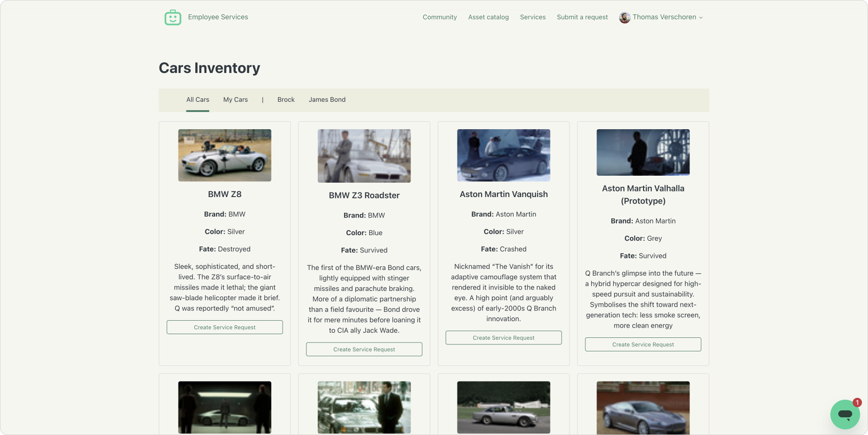Create Service Request for Aston Martin Vanquish

[504, 338]
